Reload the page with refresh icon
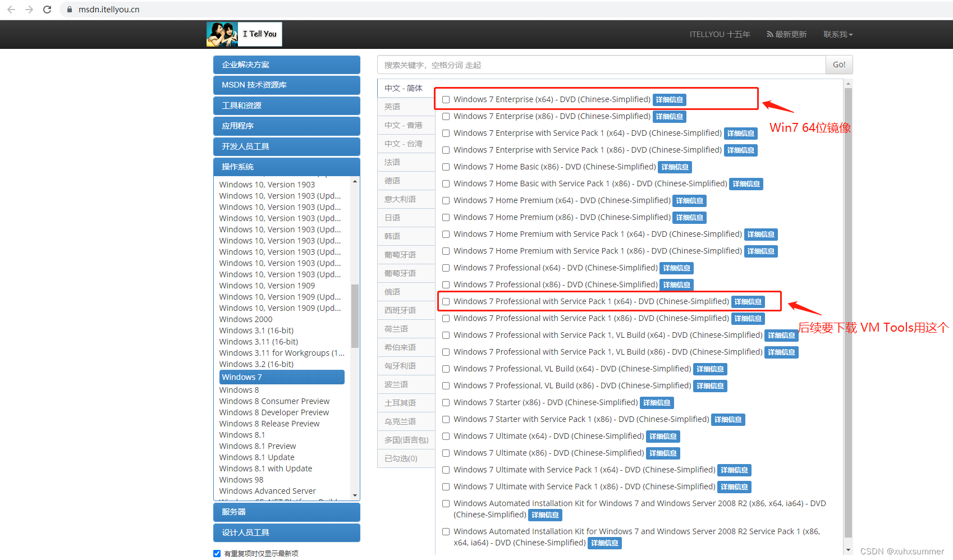 (x=47, y=10)
